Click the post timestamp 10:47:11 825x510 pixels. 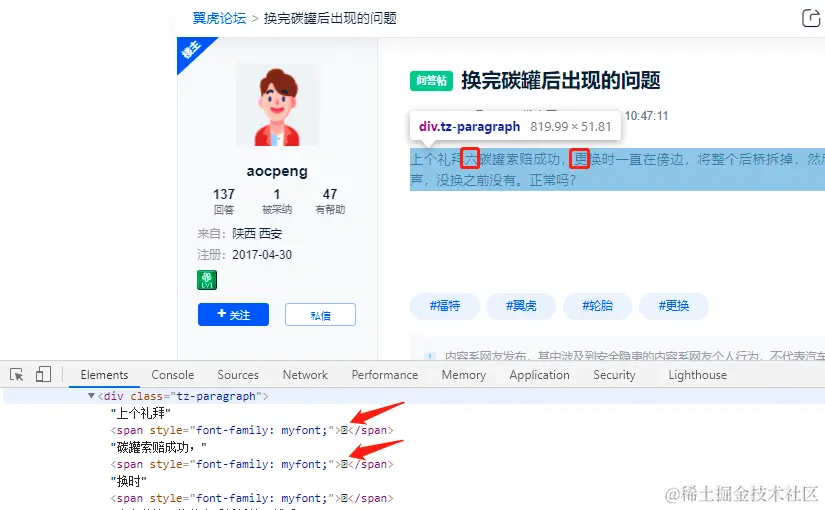tap(646, 116)
